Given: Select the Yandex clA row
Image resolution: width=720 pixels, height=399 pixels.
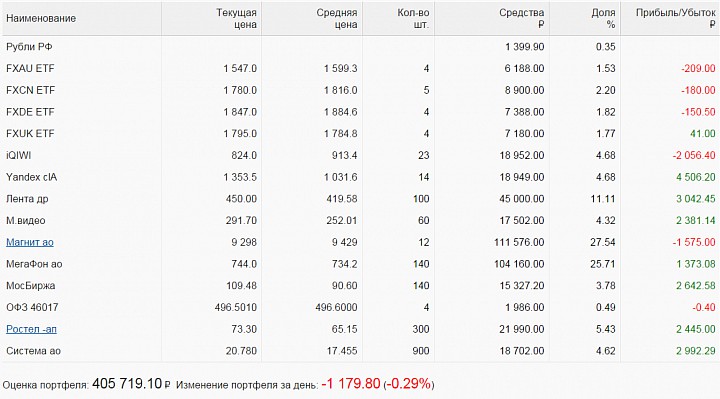Looking at the screenshot, I should [360, 177].
